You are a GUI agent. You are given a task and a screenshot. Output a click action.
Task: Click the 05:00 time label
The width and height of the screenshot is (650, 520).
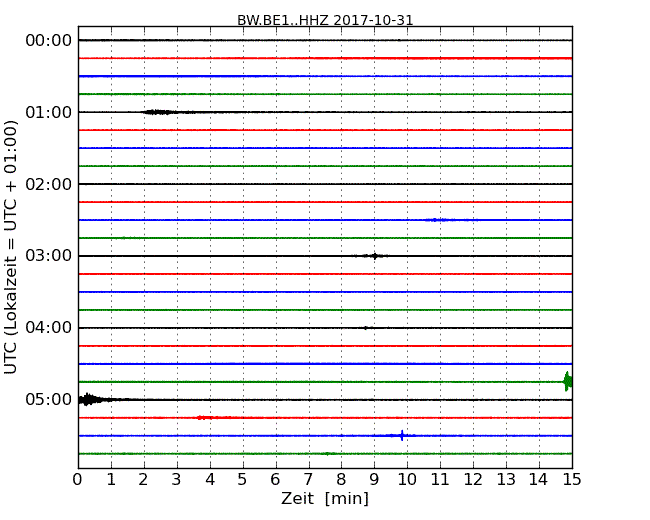49,399
